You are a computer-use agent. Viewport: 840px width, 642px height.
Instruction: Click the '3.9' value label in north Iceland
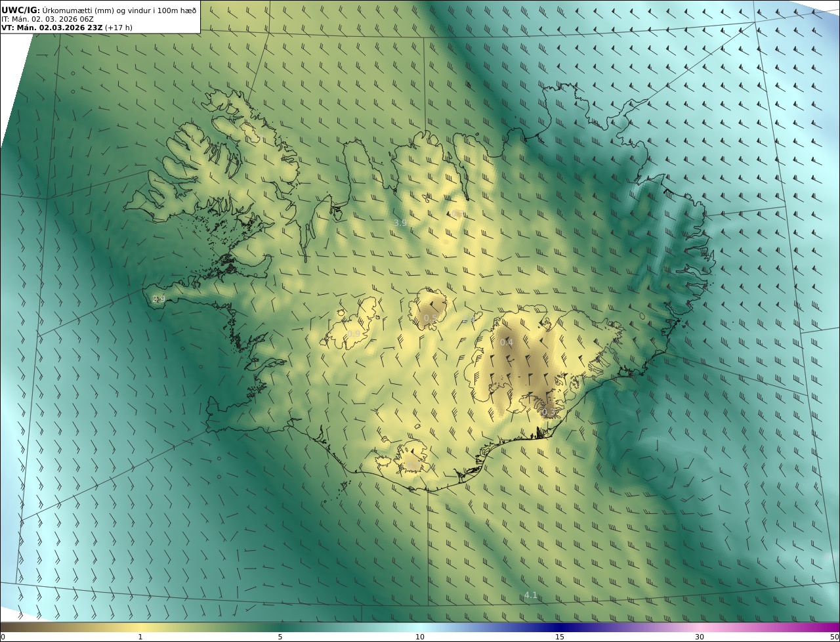click(400, 223)
